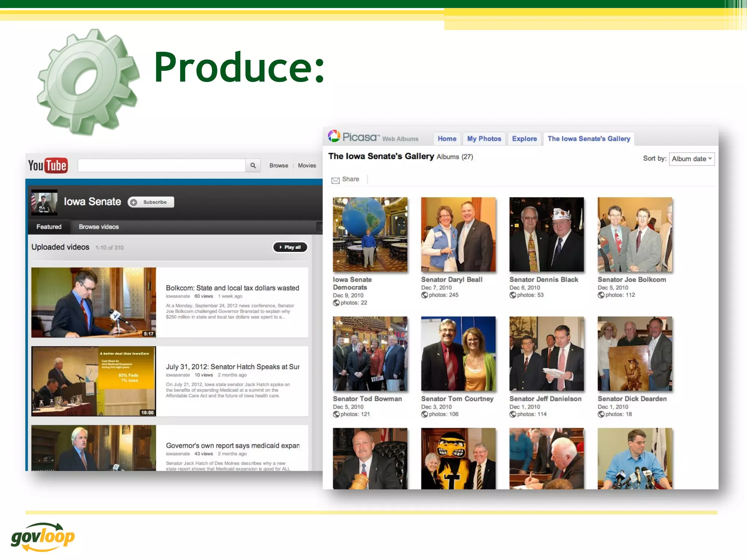The image size is (747, 560).
Task: Click the Browse link on YouTube
Action: coord(279,166)
